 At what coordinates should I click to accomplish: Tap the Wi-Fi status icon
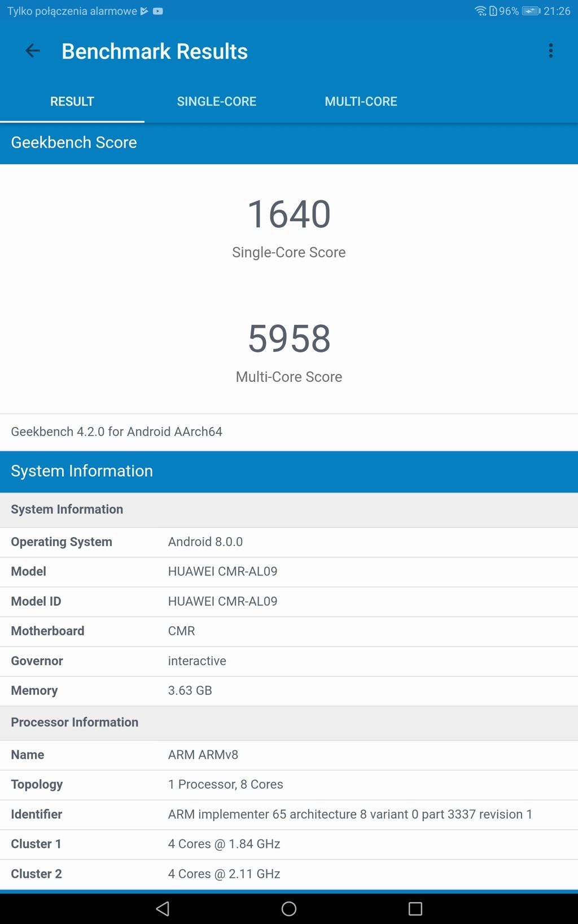pos(480,11)
